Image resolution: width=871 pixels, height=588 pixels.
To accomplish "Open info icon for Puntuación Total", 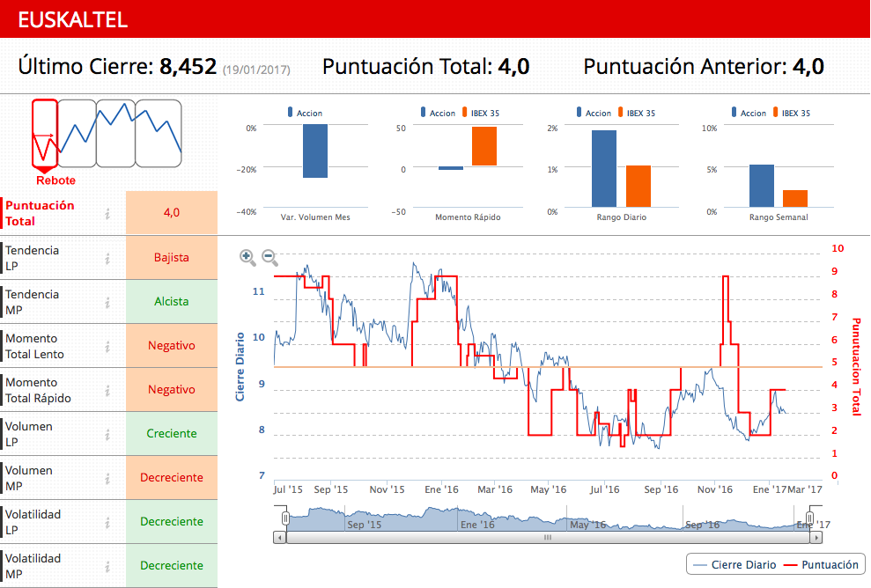I will [x=107, y=214].
